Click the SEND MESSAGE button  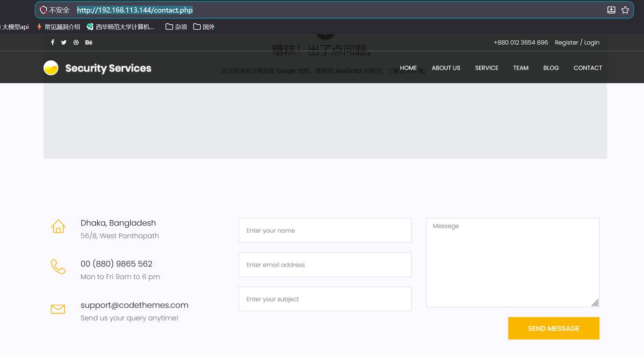click(x=554, y=328)
